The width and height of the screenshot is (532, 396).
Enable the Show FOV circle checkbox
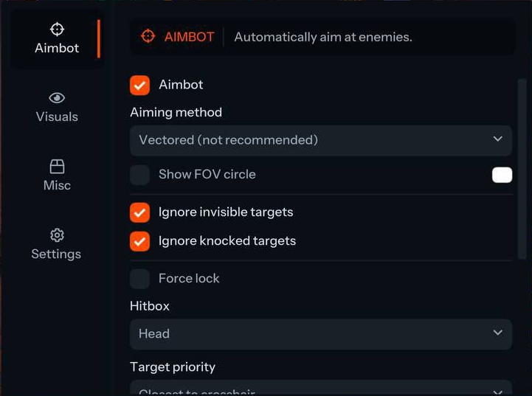(139, 175)
